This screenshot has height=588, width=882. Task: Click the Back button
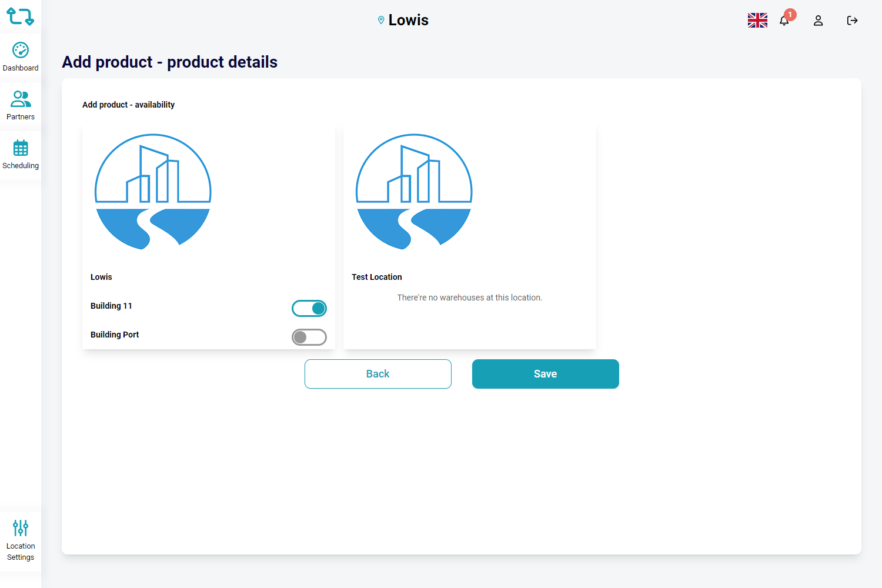pyautogui.click(x=378, y=374)
